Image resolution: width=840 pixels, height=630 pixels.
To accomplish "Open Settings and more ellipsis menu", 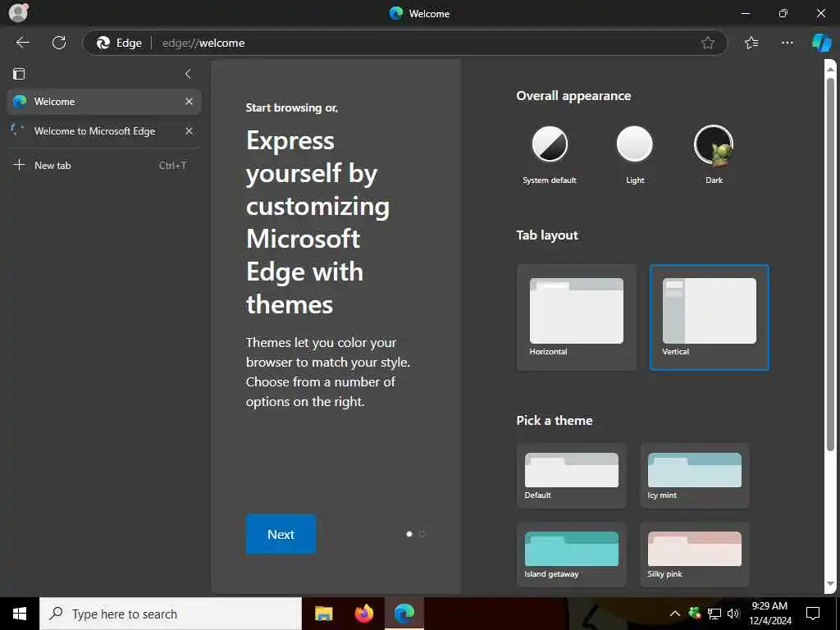I will [787, 43].
